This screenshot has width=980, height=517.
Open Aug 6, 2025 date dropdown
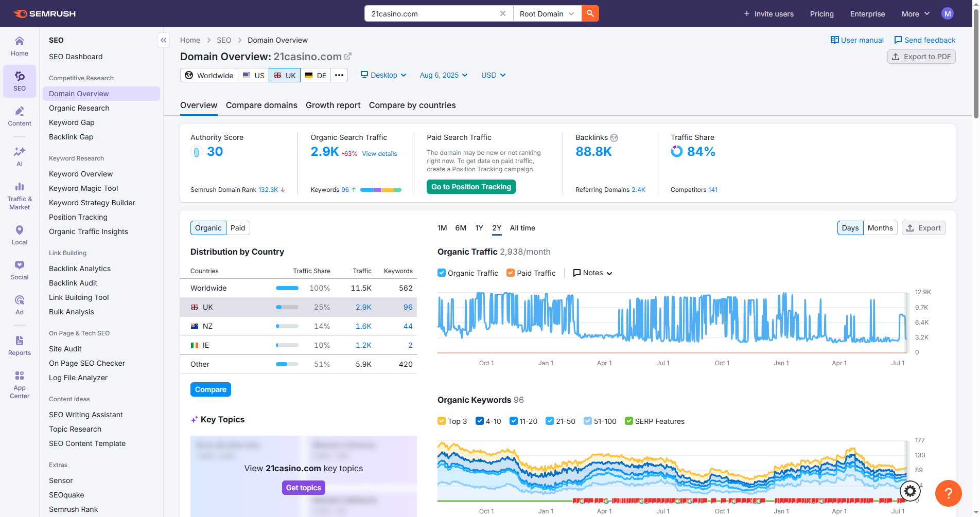(444, 75)
